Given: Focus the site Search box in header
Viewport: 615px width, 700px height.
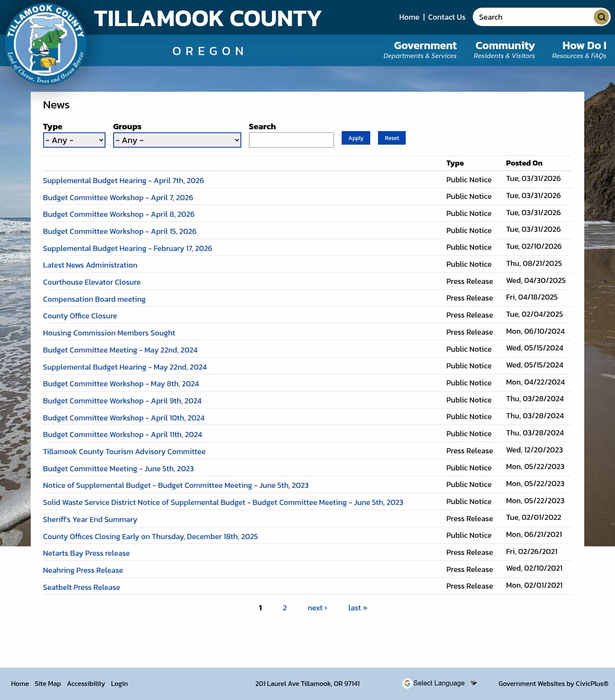Looking at the screenshot, I should point(533,17).
